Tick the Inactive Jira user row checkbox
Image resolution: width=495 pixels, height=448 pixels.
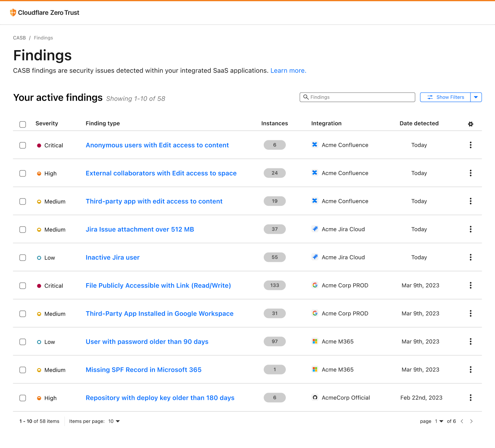point(23,257)
